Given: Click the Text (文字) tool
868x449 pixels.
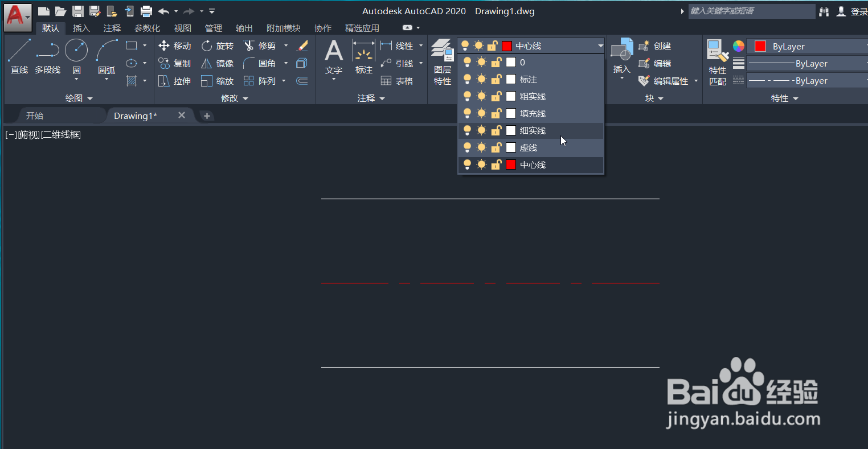Looking at the screenshot, I should tap(334, 57).
